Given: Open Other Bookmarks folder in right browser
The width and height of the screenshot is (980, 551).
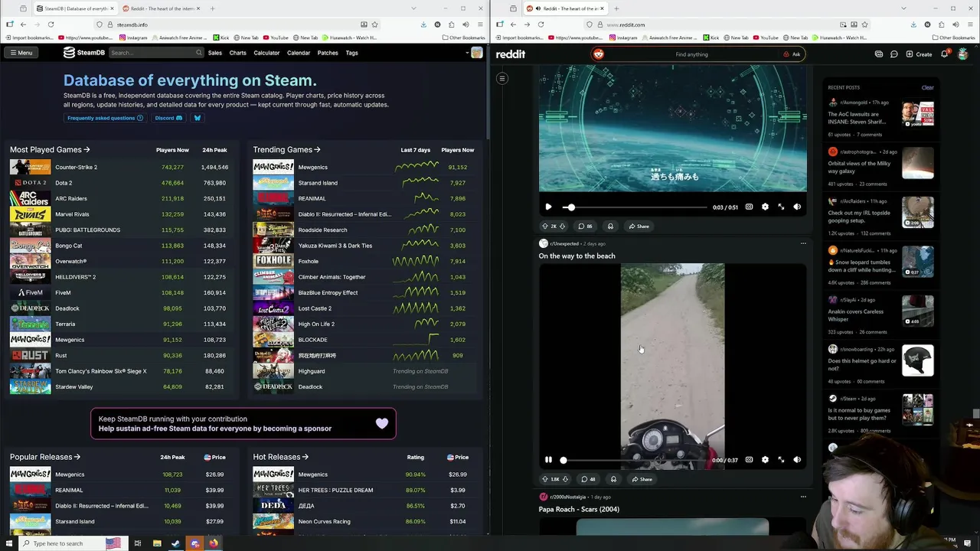Looking at the screenshot, I should pos(955,37).
